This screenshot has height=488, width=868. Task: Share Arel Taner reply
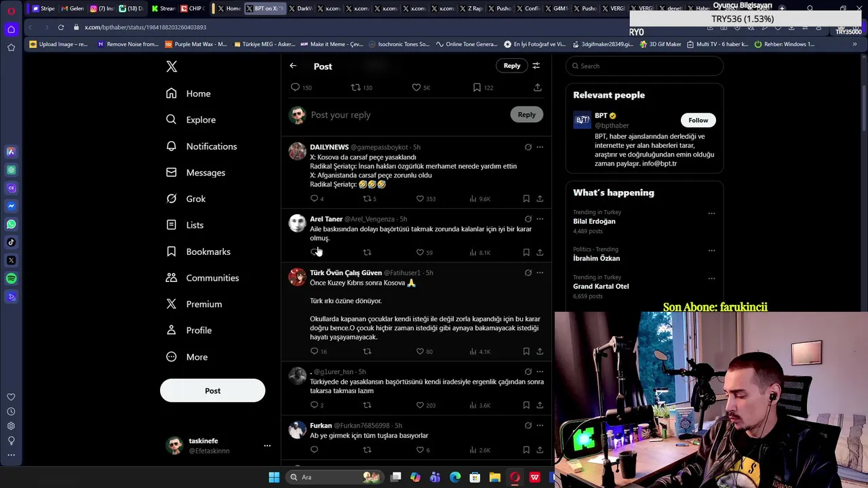pyautogui.click(x=540, y=252)
